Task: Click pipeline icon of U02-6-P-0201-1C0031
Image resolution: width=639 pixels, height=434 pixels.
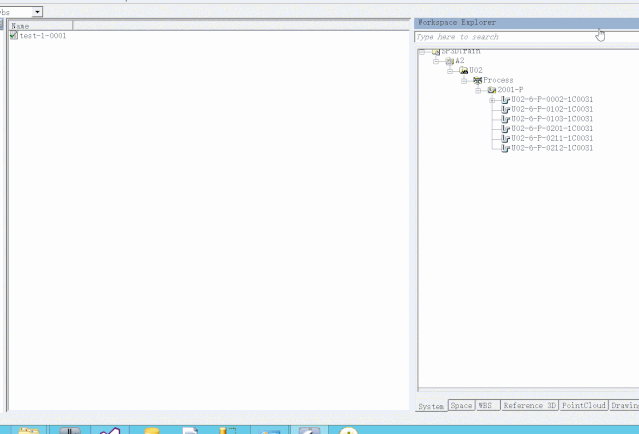Action: [x=505, y=129]
